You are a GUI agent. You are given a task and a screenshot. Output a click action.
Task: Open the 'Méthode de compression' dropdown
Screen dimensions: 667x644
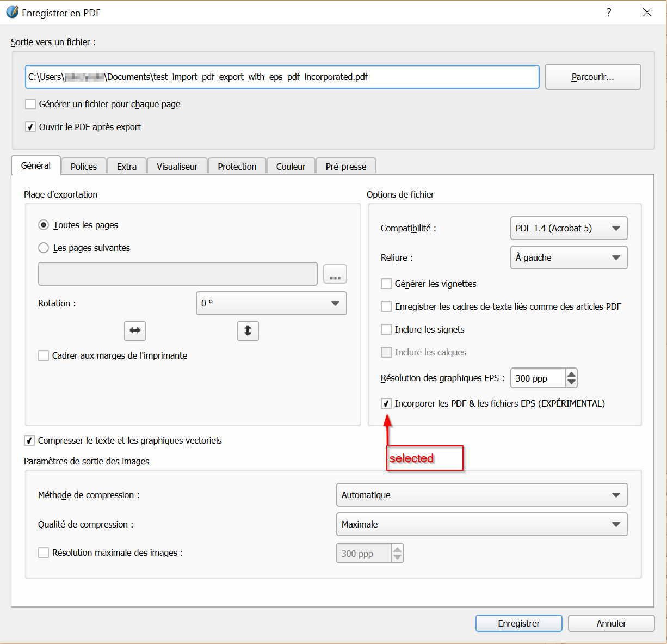(x=481, y=495)
